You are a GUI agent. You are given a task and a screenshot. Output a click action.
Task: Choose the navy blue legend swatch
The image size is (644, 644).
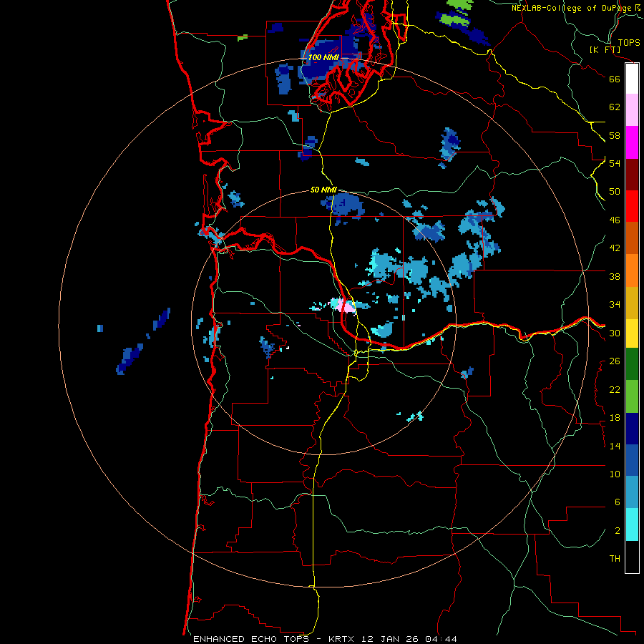(x=632, y=429)
